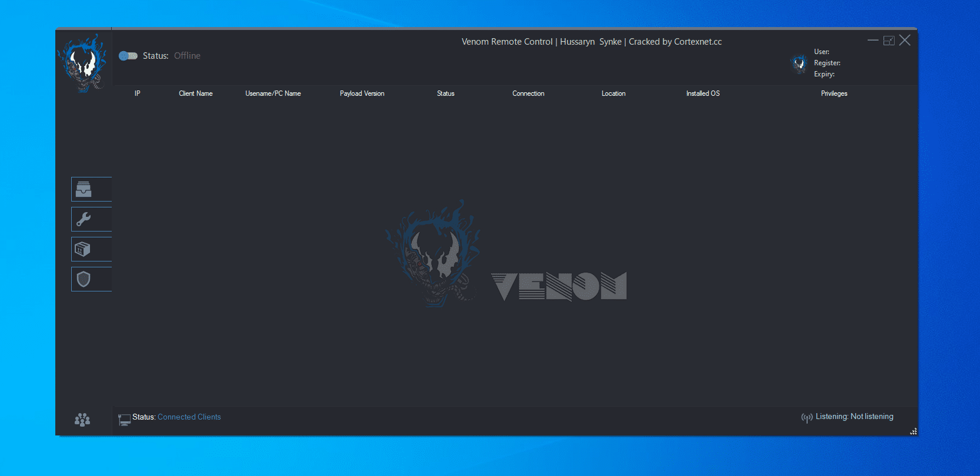
Task: Sort by the Connection column header
Action: click(528, 93)
